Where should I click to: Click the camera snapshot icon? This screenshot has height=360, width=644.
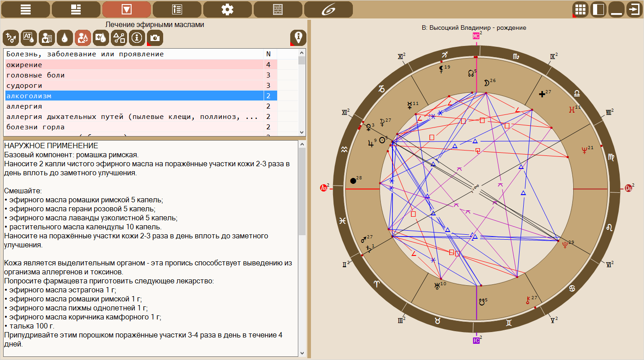point(155,38)
